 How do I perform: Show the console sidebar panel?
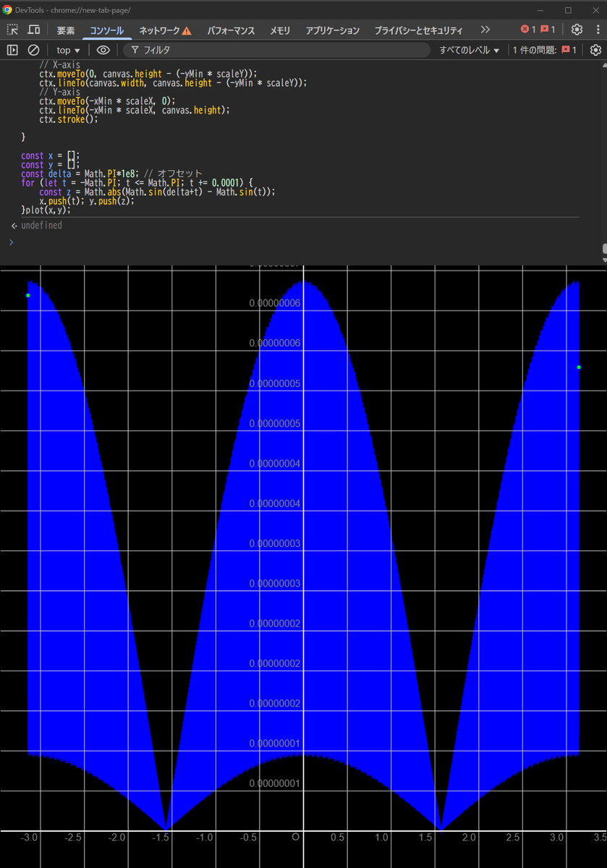coord(12,50)
